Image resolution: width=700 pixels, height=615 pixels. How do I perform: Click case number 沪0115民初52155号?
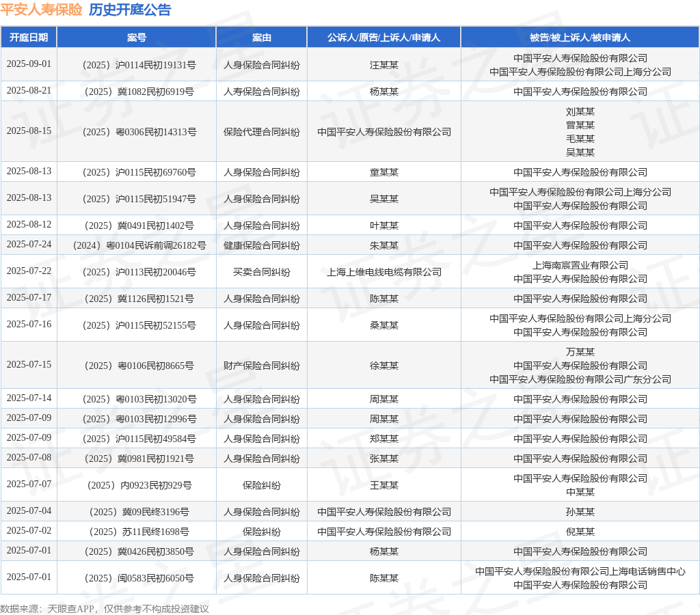pyautogui.click(x=139, y=326)
